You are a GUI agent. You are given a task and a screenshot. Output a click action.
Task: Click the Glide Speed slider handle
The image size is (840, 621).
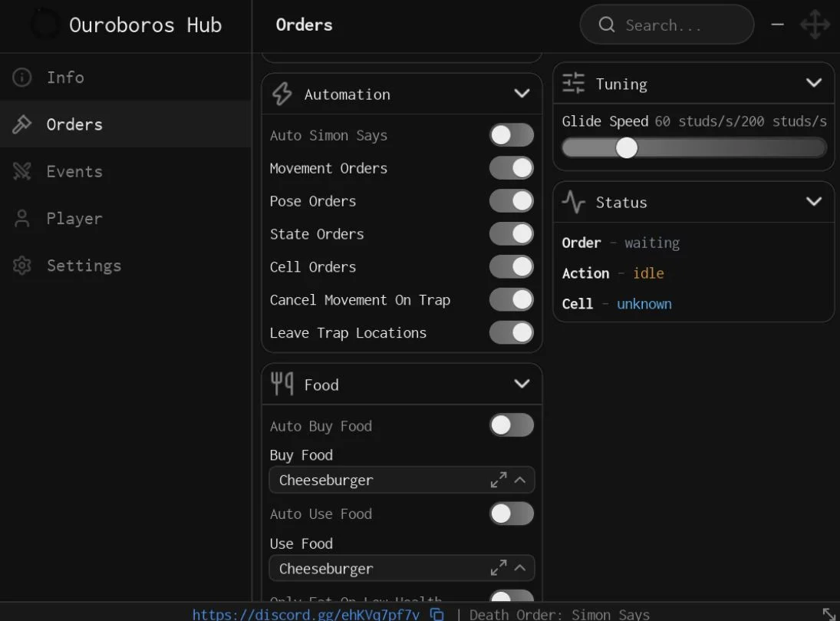tap(626, 147)
